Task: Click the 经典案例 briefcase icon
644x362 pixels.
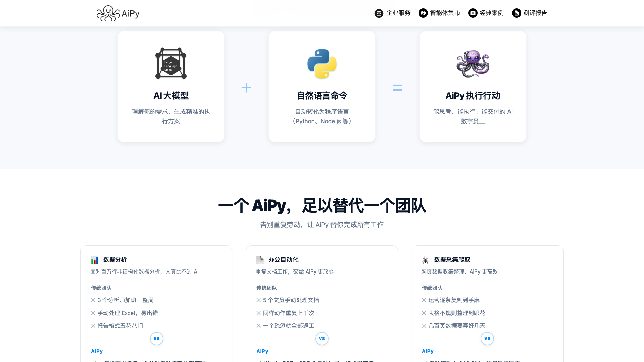Action: pyautogui.click(x=473, y=13)
